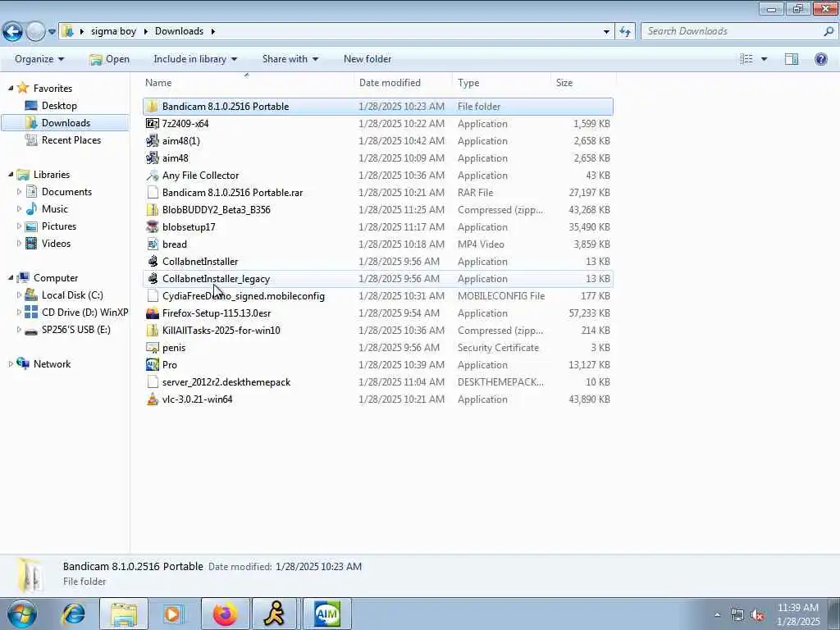Open the help question mark icon
Screen dimensions: 840x630
820,59
